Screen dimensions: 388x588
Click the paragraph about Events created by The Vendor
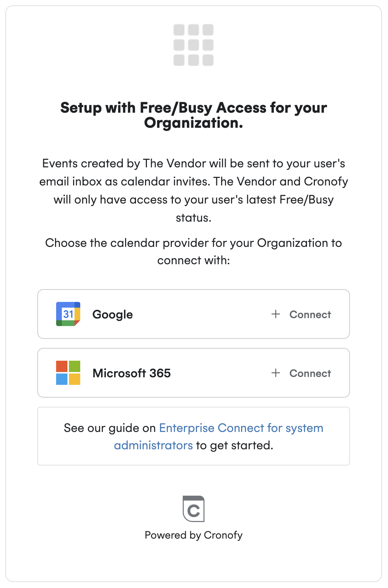tap(194, 182)
